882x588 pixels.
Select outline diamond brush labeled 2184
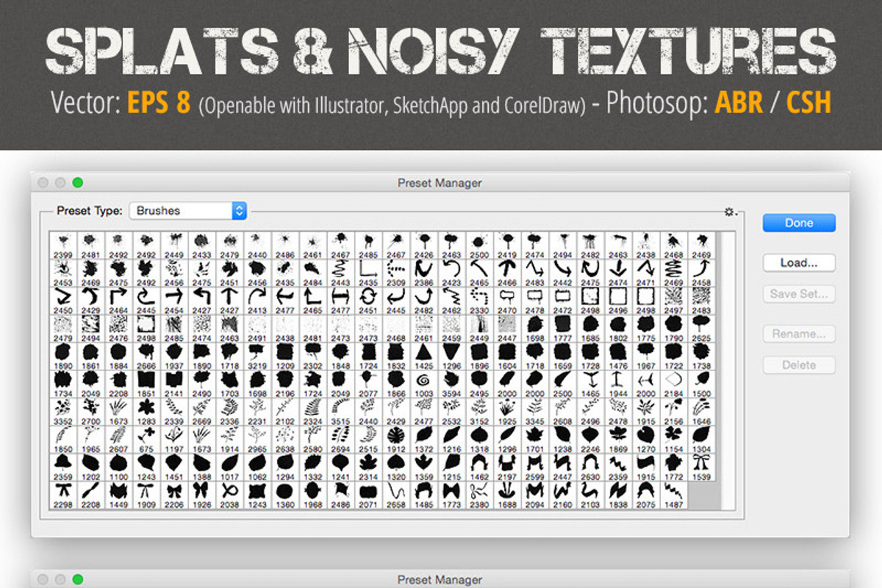[x=674, y=384]
